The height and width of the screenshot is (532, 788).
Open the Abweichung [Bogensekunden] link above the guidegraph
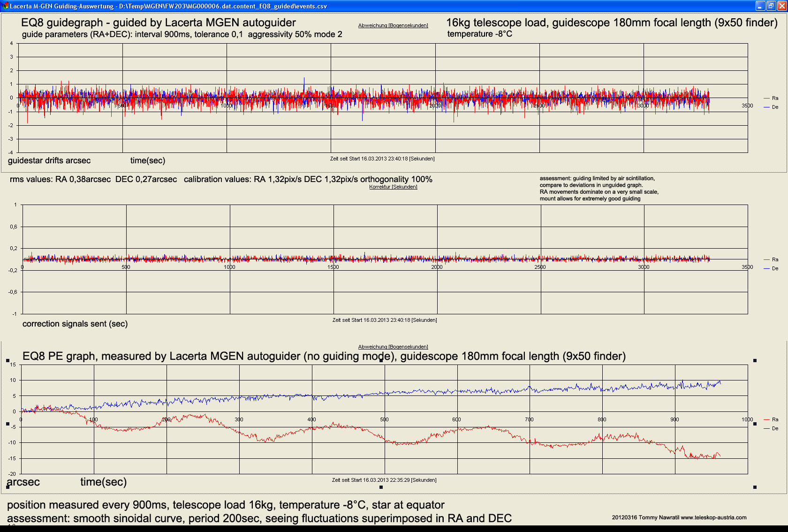click(x=393, y=25)
